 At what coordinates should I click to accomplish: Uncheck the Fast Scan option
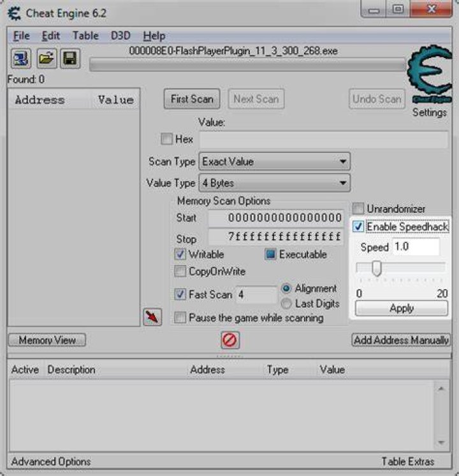pyautogui.click(x=180, y=294)
